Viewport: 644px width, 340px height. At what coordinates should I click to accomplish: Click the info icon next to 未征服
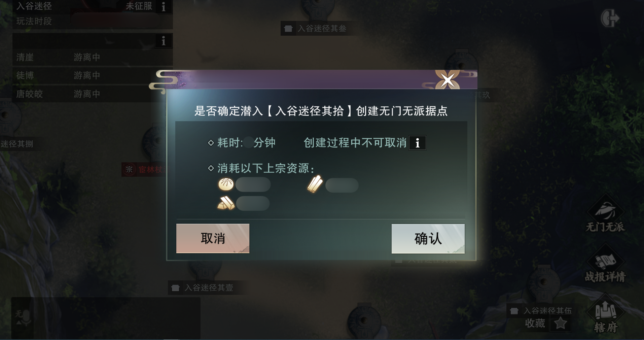click(164, 6)
